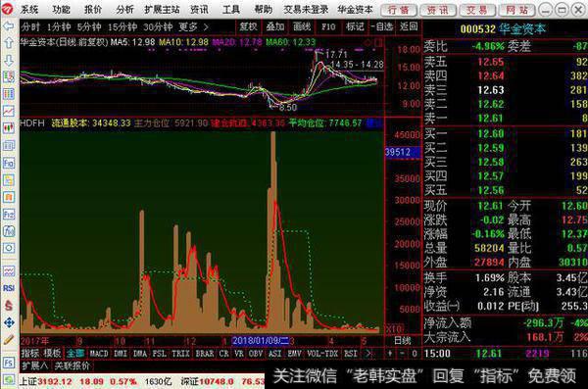Click the back arrow icon in sidebar
588x389 pixels.
(x=8, y=25)
